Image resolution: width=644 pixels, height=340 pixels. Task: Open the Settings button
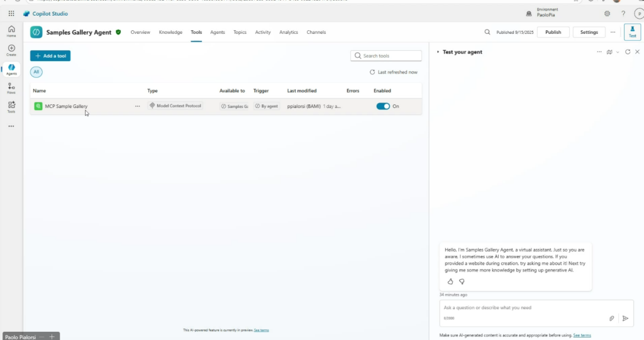point(589,32)
